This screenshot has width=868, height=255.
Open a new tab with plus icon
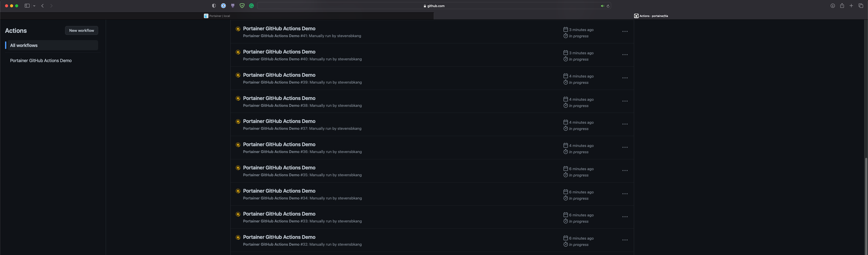pos(851,6)
